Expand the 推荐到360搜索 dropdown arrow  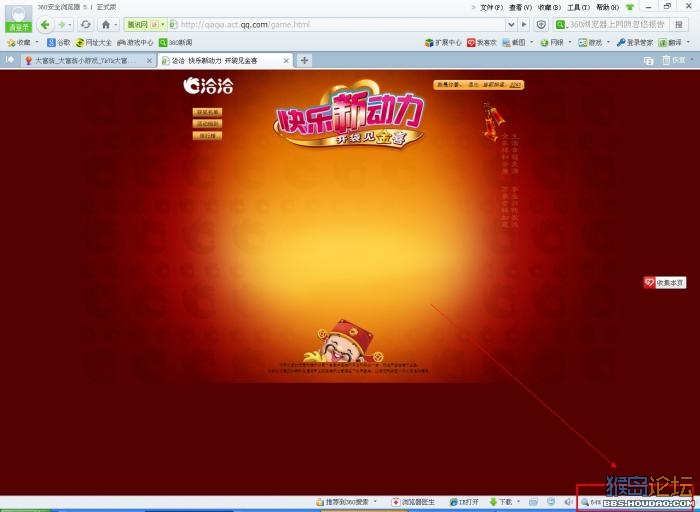(375, 502)
